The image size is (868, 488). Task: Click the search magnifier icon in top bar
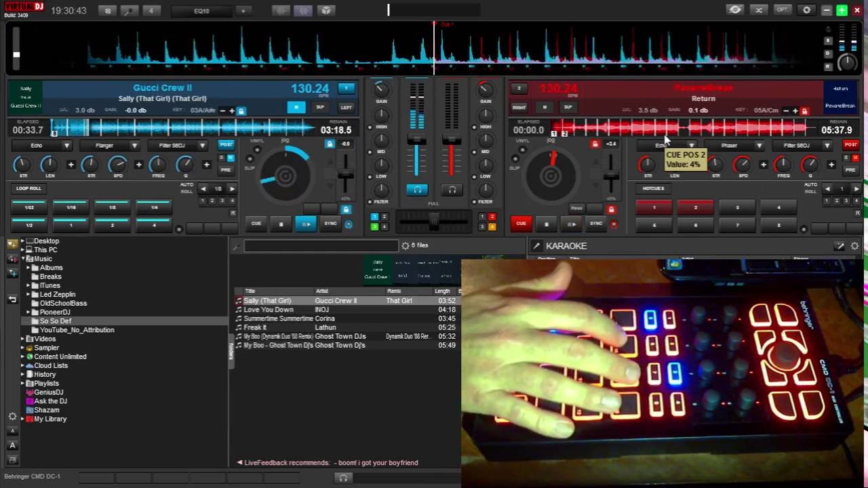[x=129, y=11]
